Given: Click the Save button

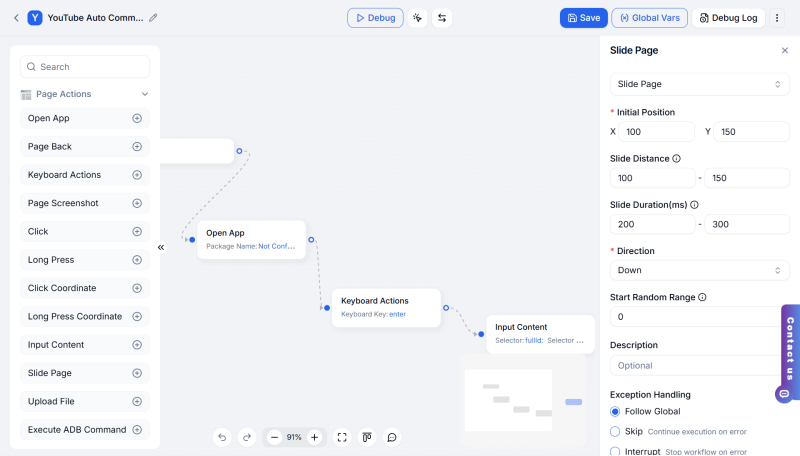Looking at the screenshot, I should click(583, 18).
